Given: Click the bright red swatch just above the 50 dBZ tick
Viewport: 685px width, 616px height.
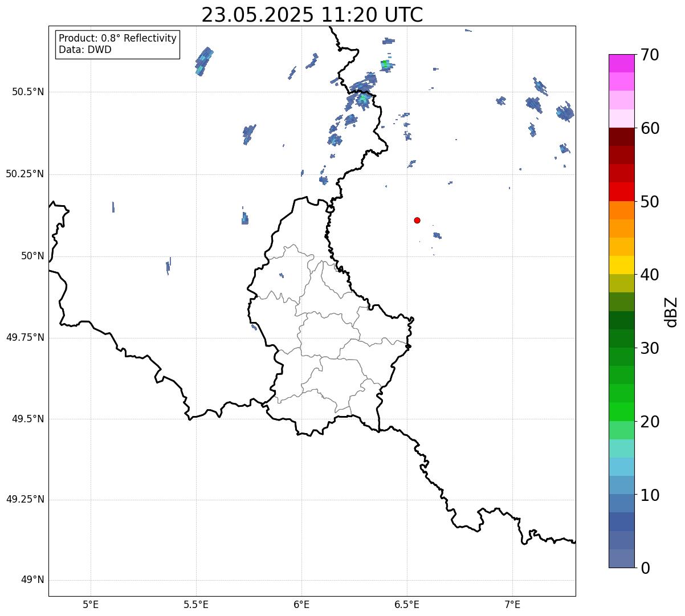Looking at the screenshot, I should click(621, 192).
